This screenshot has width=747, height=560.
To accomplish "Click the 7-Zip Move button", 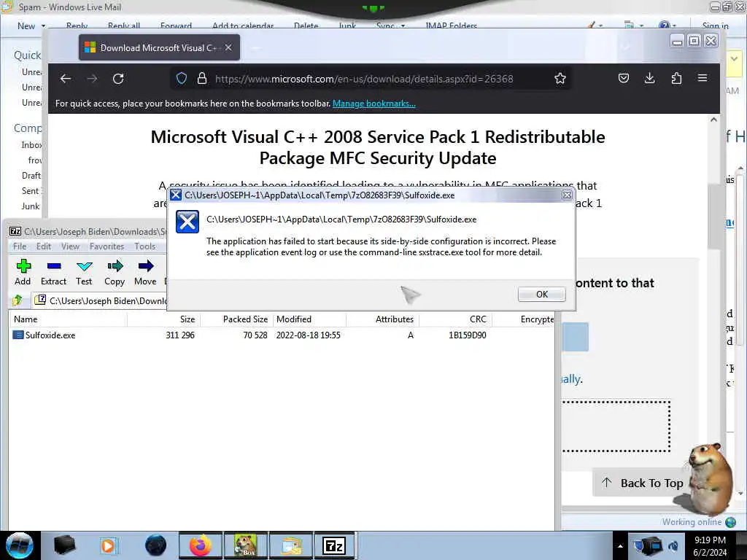I will pyautogui.click(x=145, y=273).
